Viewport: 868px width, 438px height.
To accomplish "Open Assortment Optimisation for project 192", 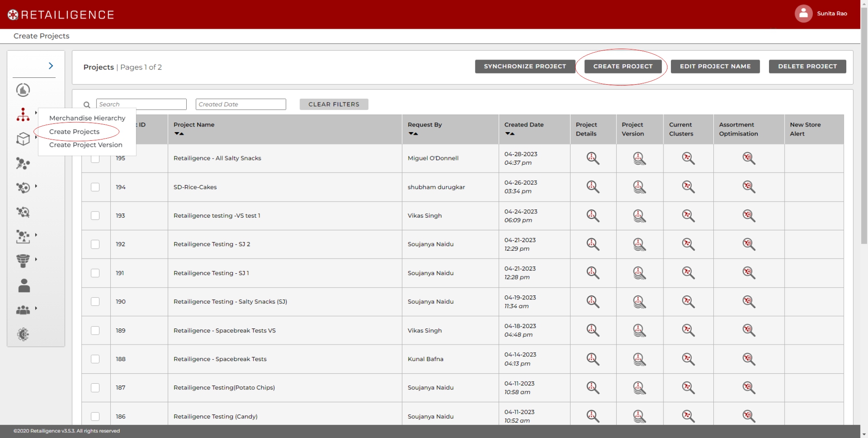I will click(x=748, y=244).
